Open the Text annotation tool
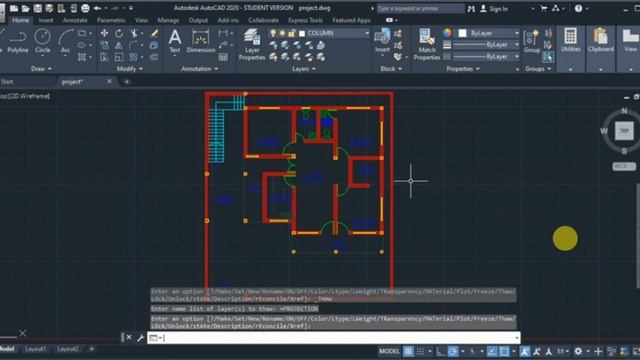This screenshot has width=640, height=360. [175, 41]
